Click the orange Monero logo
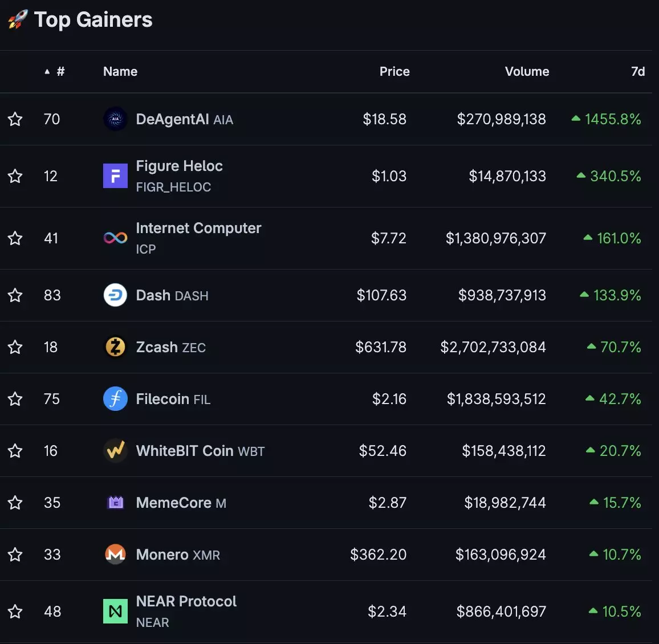This screenshot has width=659, height=644. [x=115, y=555]
